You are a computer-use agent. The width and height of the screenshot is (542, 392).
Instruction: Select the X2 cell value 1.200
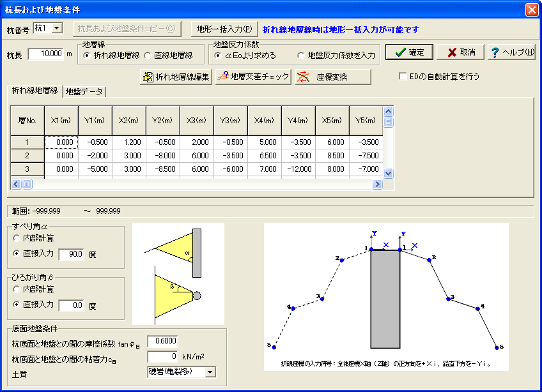(x=129, y=142)
